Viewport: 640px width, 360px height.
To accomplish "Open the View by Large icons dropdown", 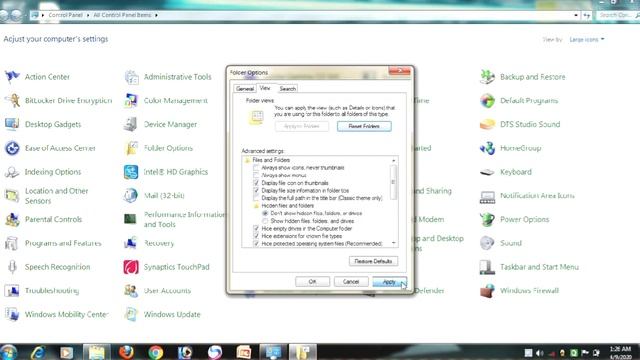I will 587,40.
